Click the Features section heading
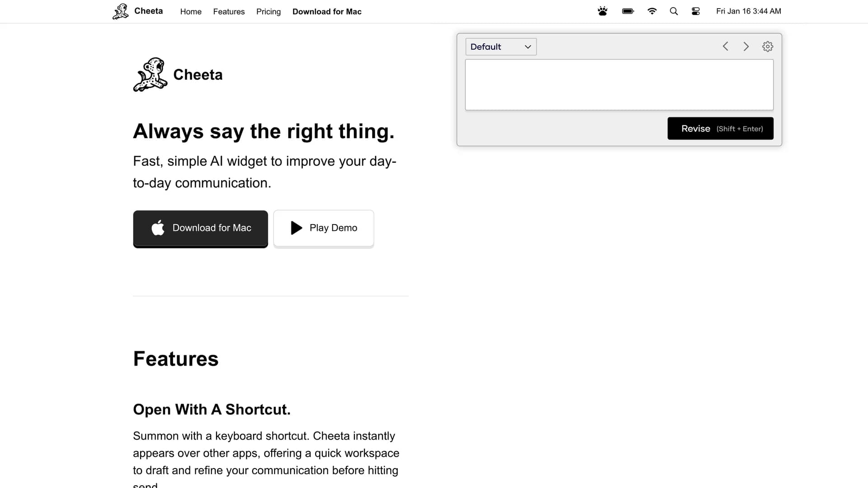The width and height of the screenshot is (868, 488). pyautogui.click(x=176, y=359)
